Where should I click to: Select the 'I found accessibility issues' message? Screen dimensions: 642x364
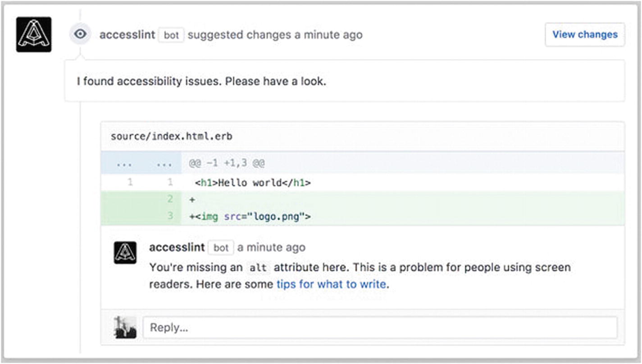[x=201, y=82]
